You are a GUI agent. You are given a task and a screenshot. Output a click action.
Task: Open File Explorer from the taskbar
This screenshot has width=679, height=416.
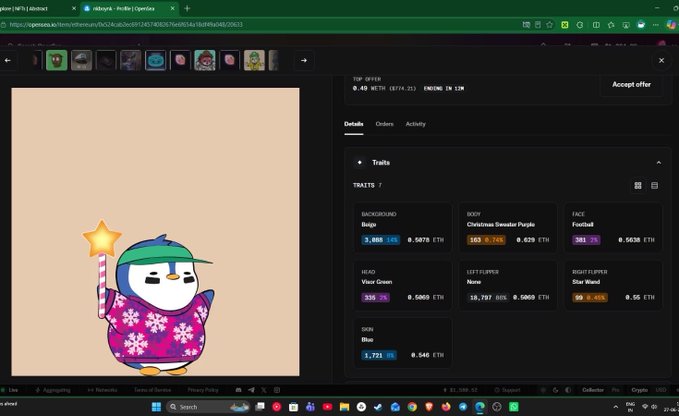[344, 407]
